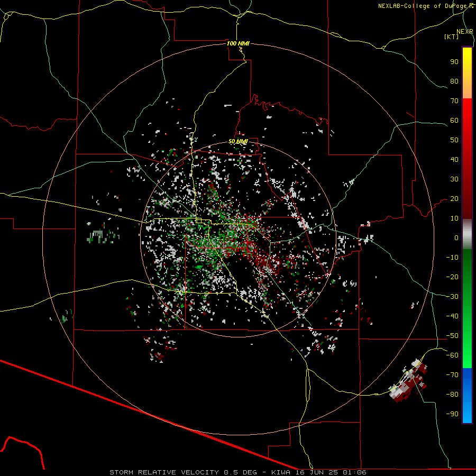Screen dimensions: 476x476
Task: Select the positive 30 scale label
Action: [x=454, y=179]
